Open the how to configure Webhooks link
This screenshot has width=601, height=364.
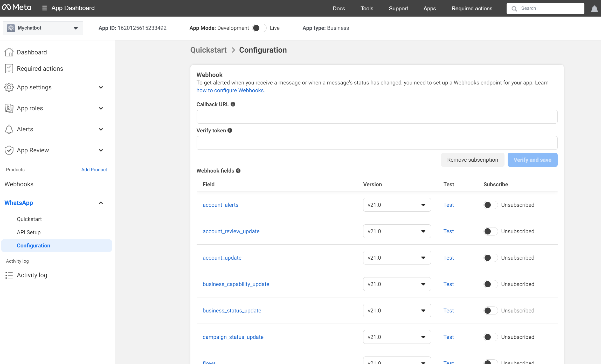[x=230, y=90]
